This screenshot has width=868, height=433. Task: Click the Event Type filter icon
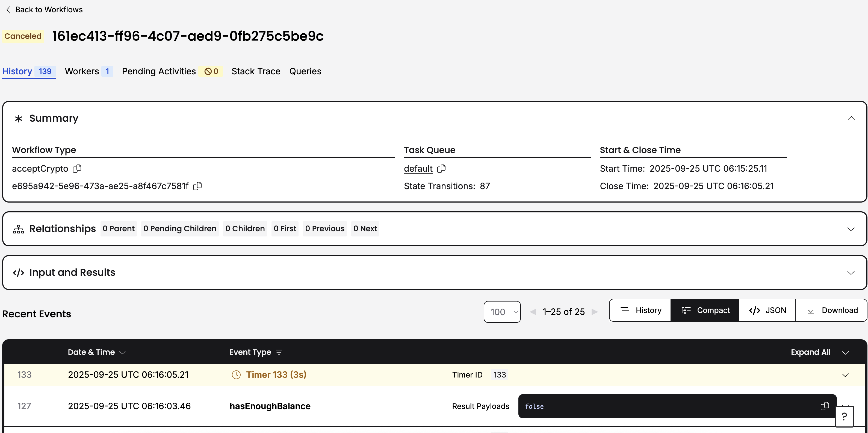click(279, 352)
